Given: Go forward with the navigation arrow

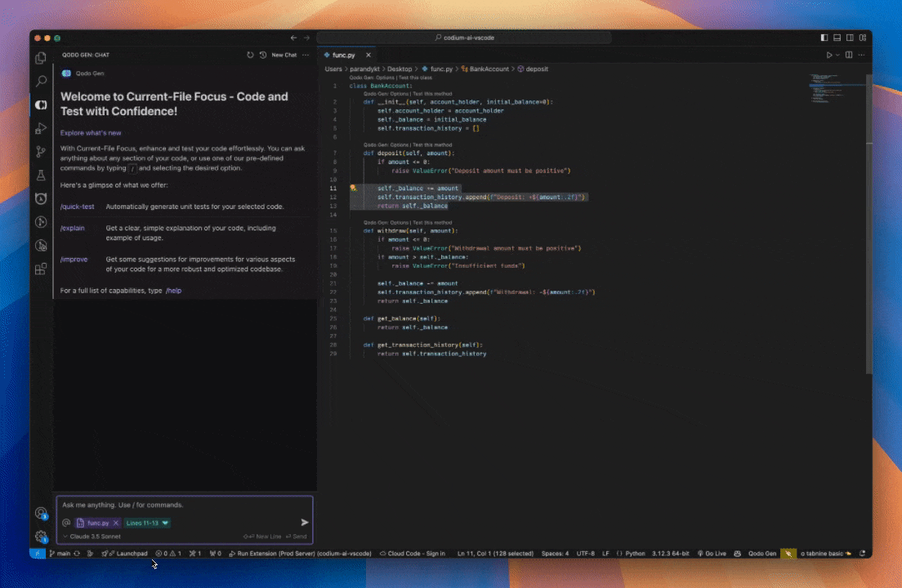Looking at the screenshot, I should click(306, 38).
